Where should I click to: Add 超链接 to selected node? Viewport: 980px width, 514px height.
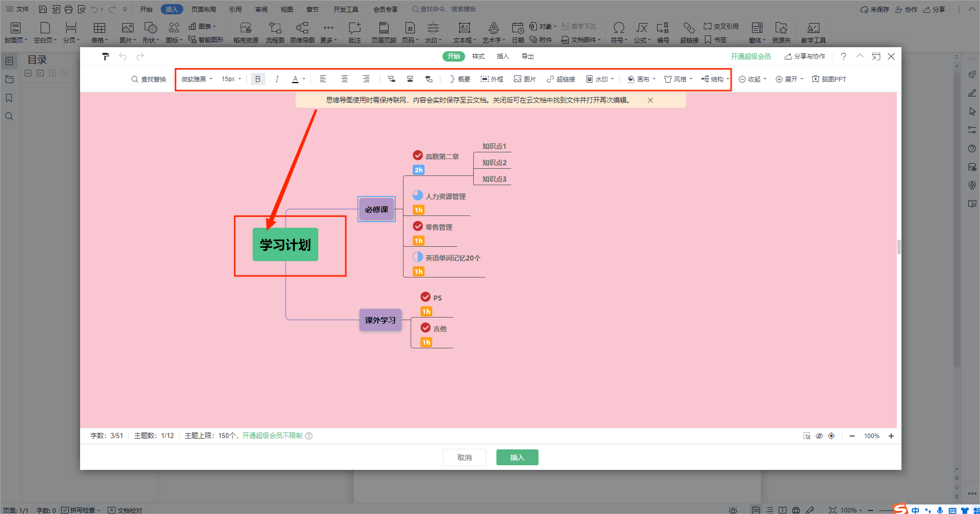(x=561, y=79)
